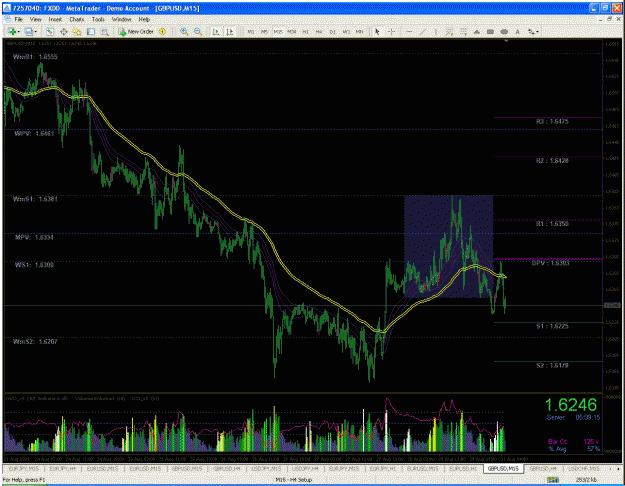The image size is (625, 486).
Task: Switch chart to MN timeframe
Action: pyautogui.click(x=360, y=31)
